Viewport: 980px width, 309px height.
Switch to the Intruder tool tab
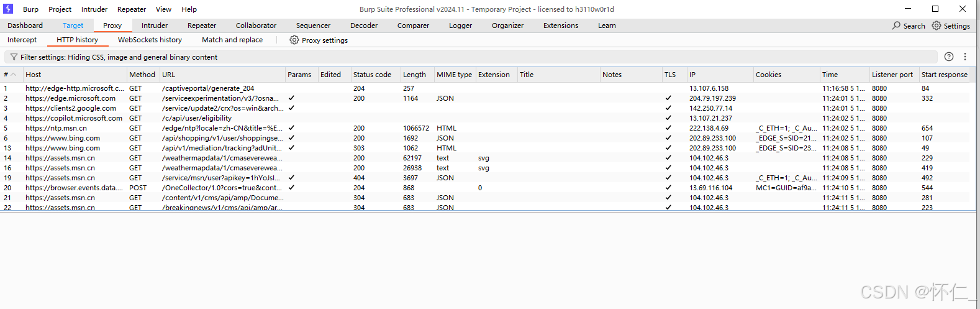(x=155, y=25)
